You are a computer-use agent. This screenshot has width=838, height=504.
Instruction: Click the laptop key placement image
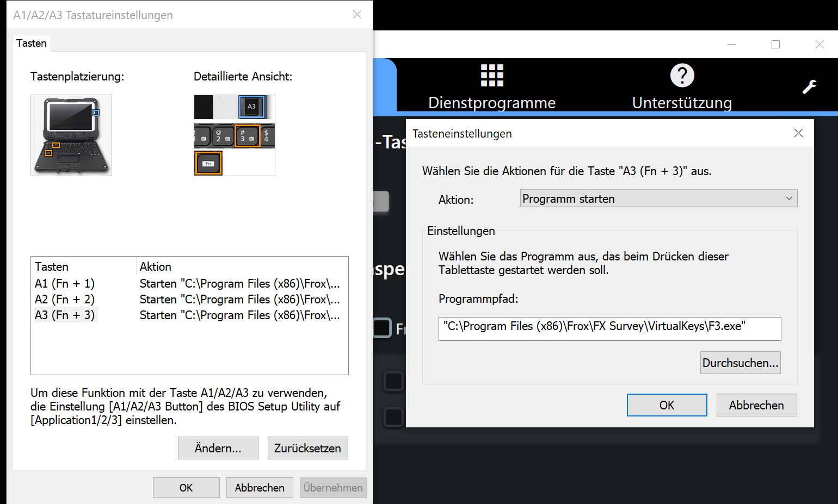(71, 135)
